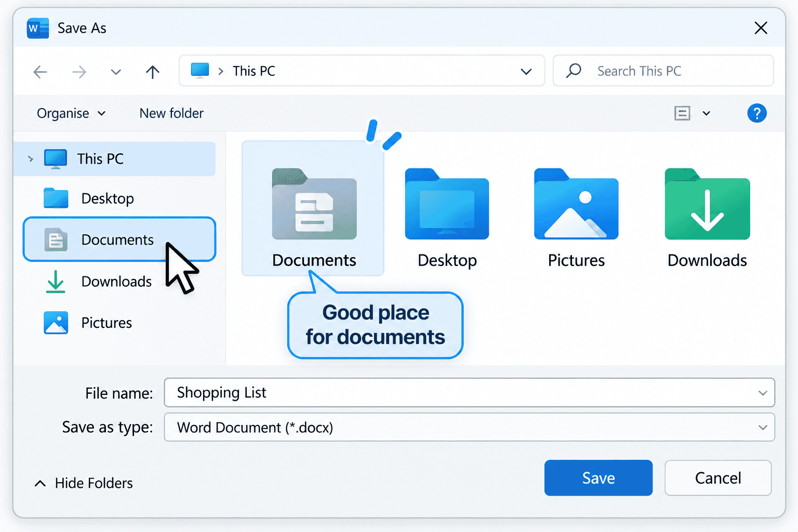This screenshot has height=532, width=798.
Task: Expand the address bar history dropdown
Action: pyautogui.click(x=526, y=71)
